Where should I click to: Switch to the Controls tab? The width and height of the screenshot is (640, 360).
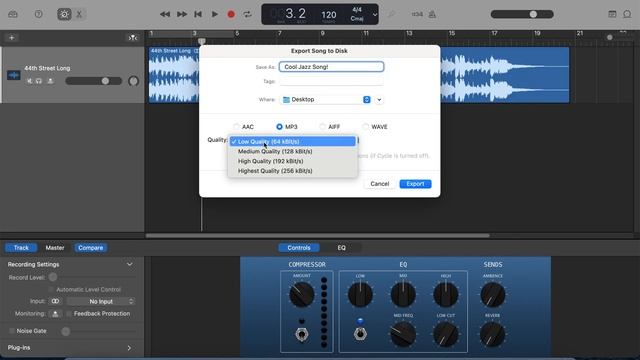coord(299,248)
